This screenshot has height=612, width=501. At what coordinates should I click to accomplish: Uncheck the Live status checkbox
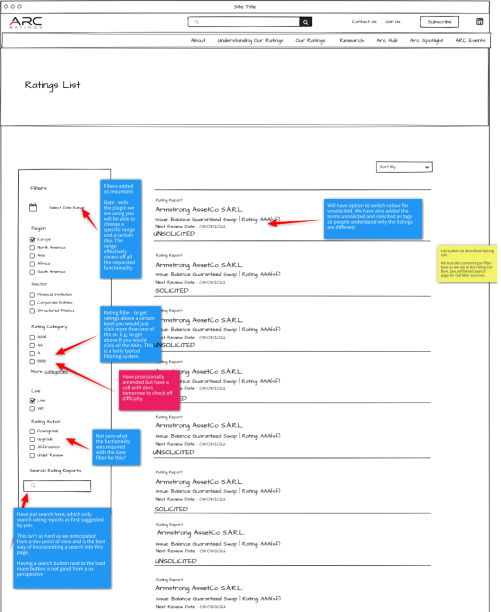coord(32,400)
